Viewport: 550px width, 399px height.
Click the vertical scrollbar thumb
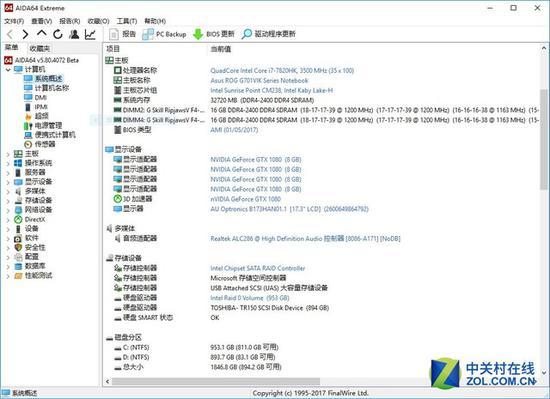pos(544,140)
